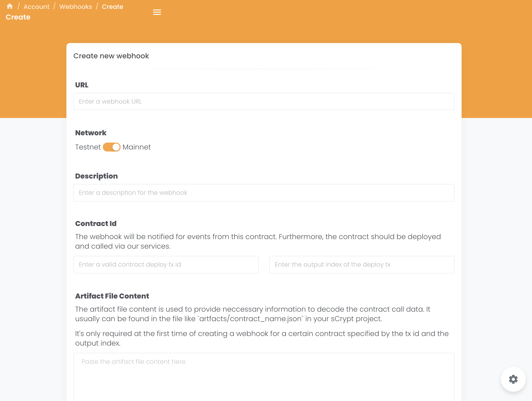The width and height of the screenshot is (532, 401).
Task: Click the Create page title under breadcrumbs
Action: pyautogui.click(x=18, y=17)
